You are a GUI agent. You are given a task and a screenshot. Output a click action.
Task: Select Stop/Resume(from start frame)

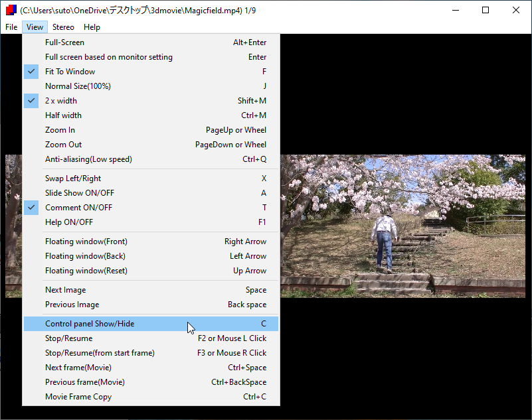[x=151, y=353]
